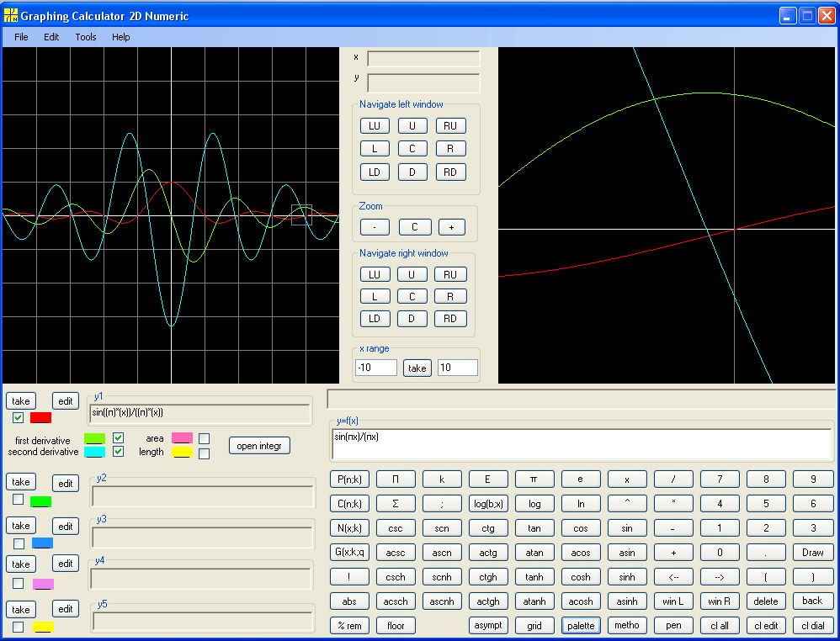The height and width of the screenshot is (641, 840).
Task: Click the left arrow <-- key
Action: (x=673, y=577)
